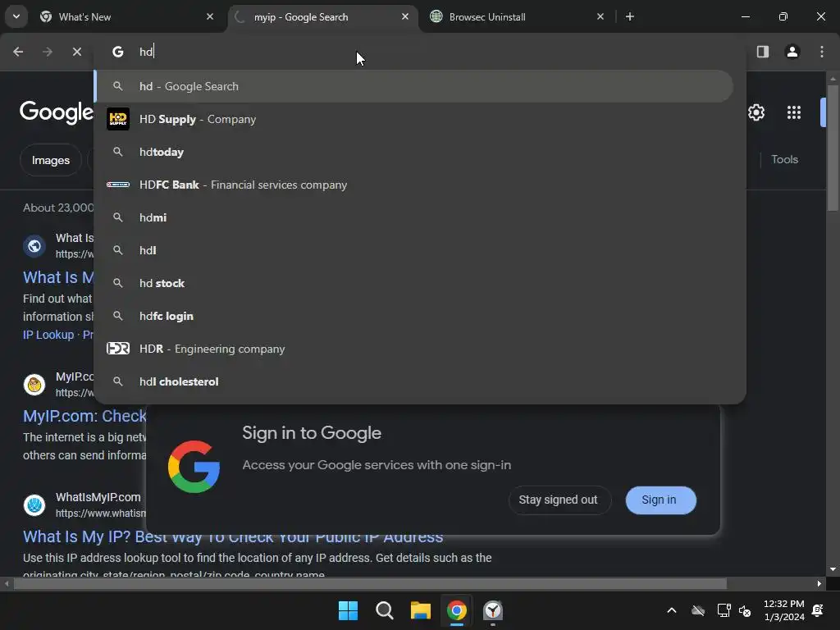Go back using the back arrow
Viewport: 840px width, 630px height.
coord(18,52)
